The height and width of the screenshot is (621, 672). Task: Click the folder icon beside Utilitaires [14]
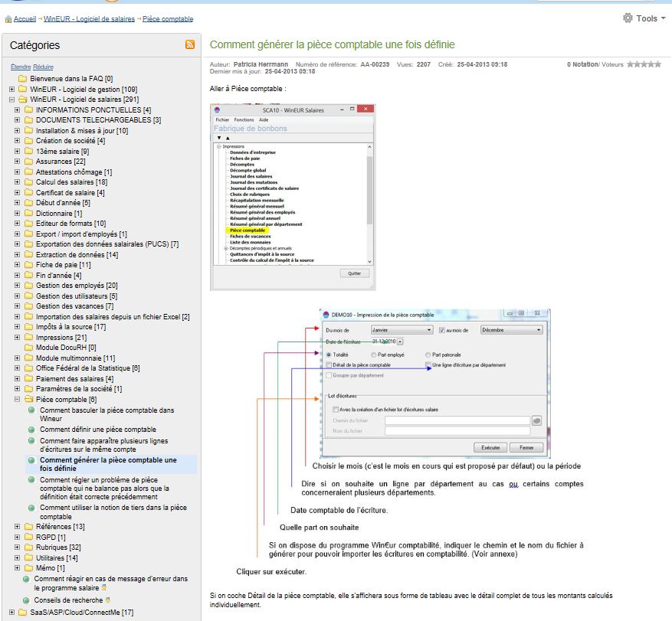pyautogui.click(x=28, y=557)
